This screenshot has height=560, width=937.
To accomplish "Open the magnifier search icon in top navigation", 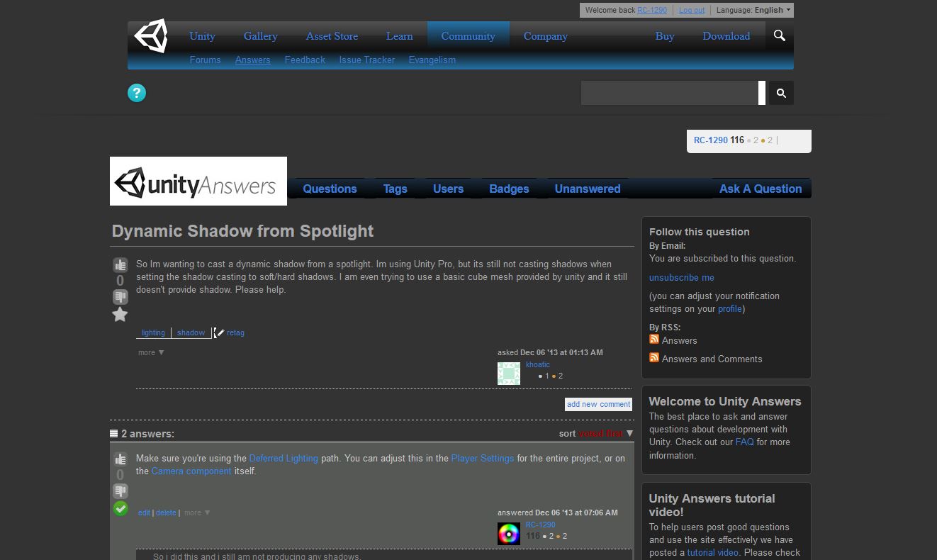I will pyautogui.click(x=780, y=35).
